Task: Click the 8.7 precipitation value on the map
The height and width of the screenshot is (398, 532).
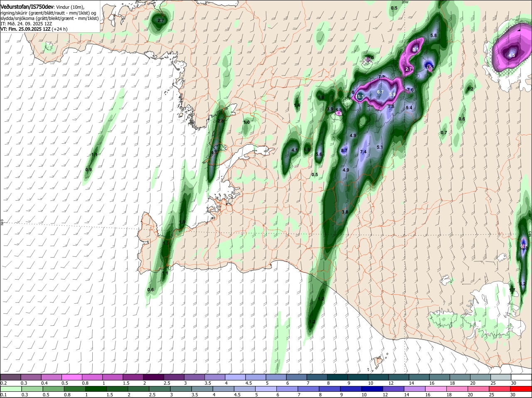Action: coord(344,150)
